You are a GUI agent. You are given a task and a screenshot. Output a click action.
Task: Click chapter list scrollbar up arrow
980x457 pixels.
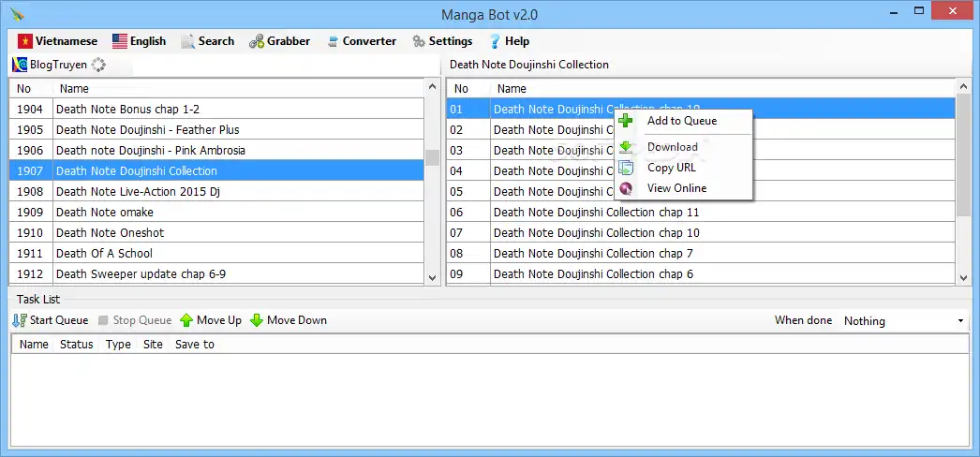[964, 87]
